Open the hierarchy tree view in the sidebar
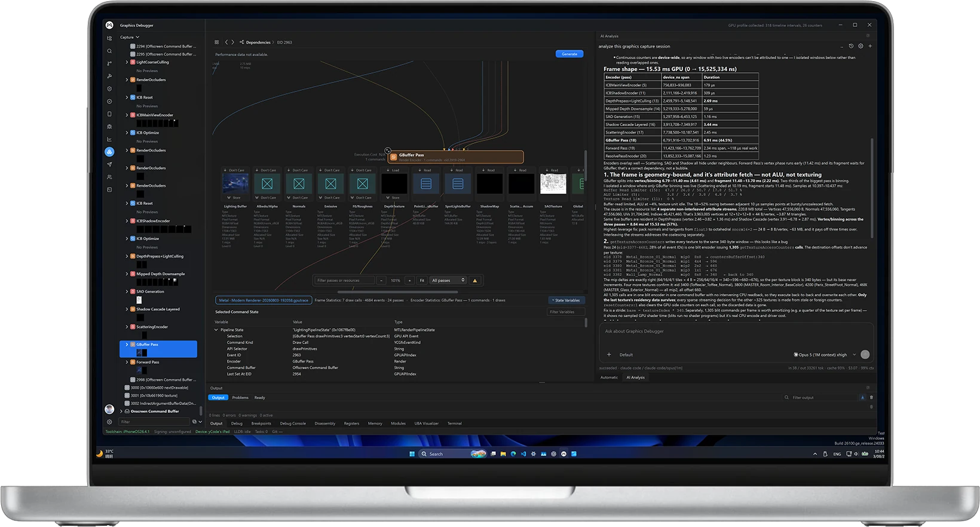Viewport: 980px width, 527px height. (x=109, y=38)
